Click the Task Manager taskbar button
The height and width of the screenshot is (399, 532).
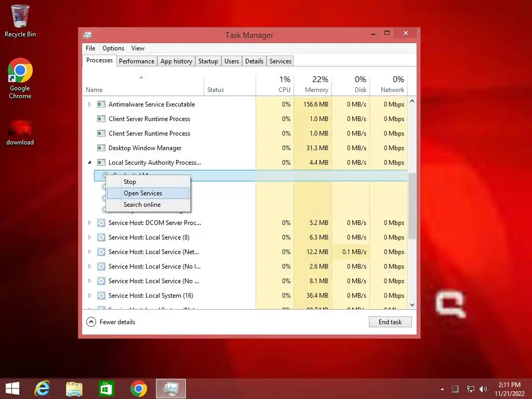pos(170,389)
